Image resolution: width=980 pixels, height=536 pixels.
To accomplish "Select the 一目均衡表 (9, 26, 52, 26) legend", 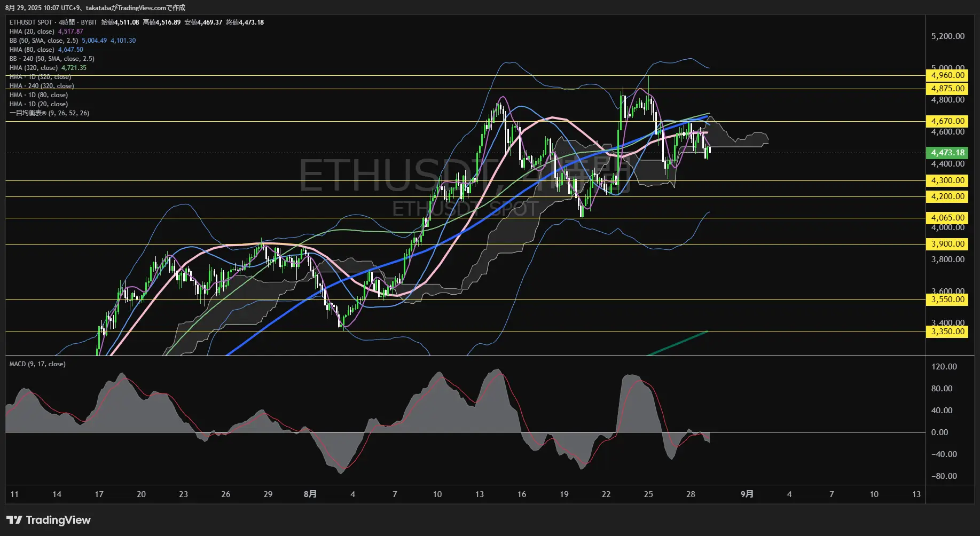I will [x=49, y=113].
